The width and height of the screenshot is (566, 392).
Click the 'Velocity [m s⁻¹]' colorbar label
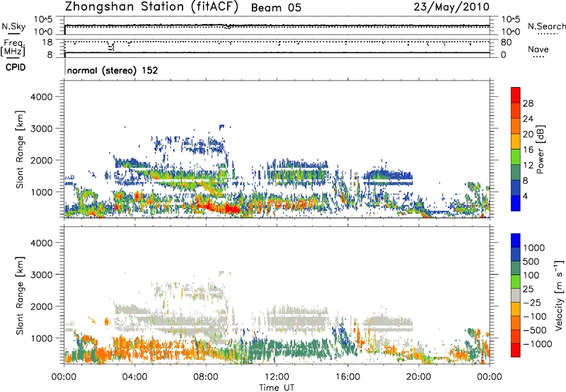click(x=559, y=295)
